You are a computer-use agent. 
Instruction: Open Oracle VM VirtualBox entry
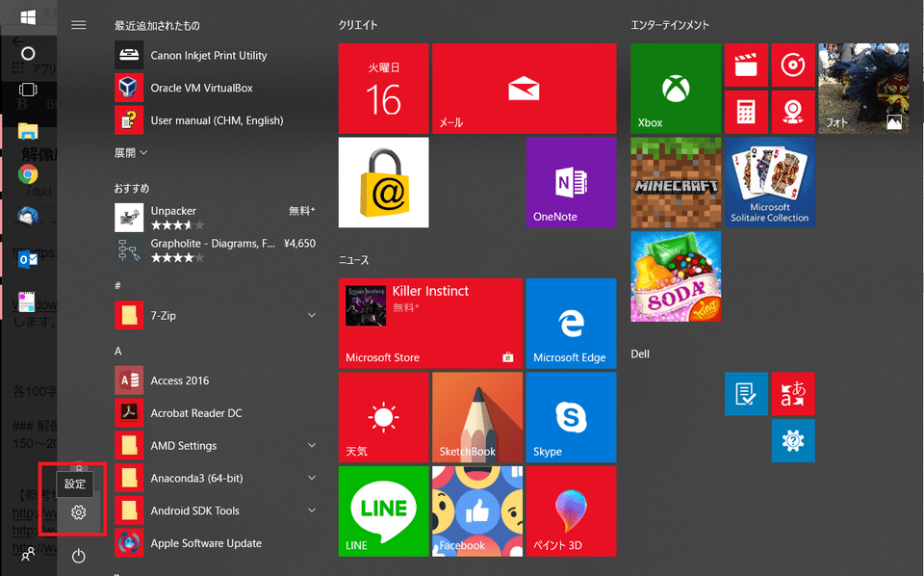201,88
